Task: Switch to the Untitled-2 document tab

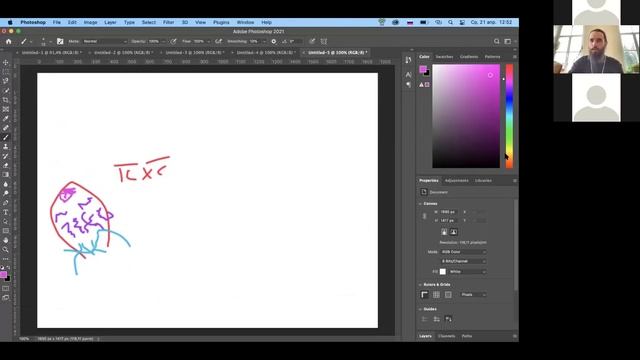Action: pos(122,53)
